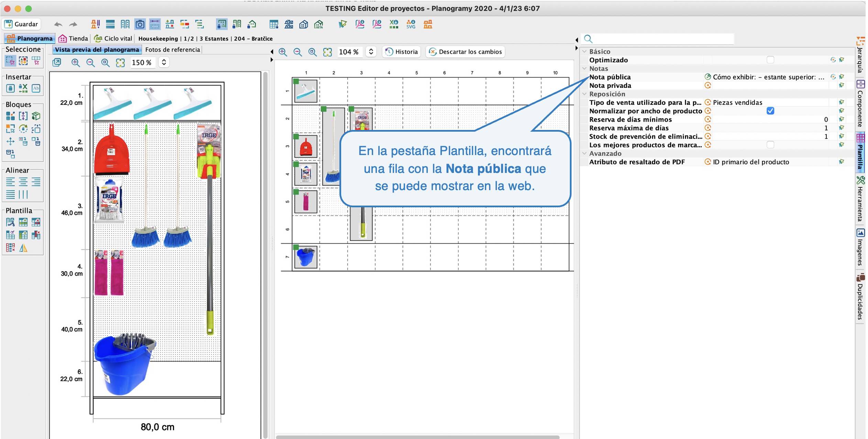
Task: Click the move arrows icon in Bloques
Action: point(10,141)
